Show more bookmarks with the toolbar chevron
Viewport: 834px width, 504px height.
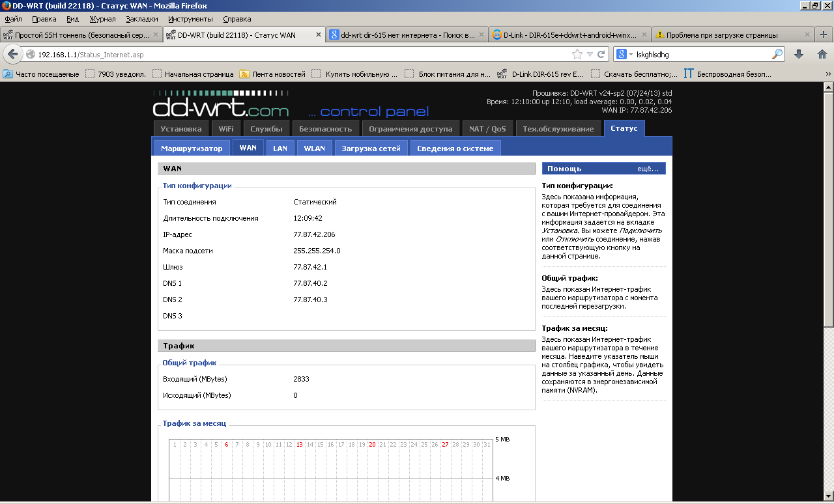coord(827,74)
